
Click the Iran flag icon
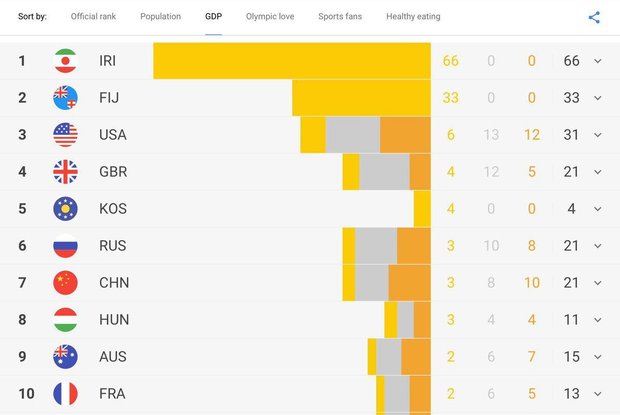tap(65, 61)
